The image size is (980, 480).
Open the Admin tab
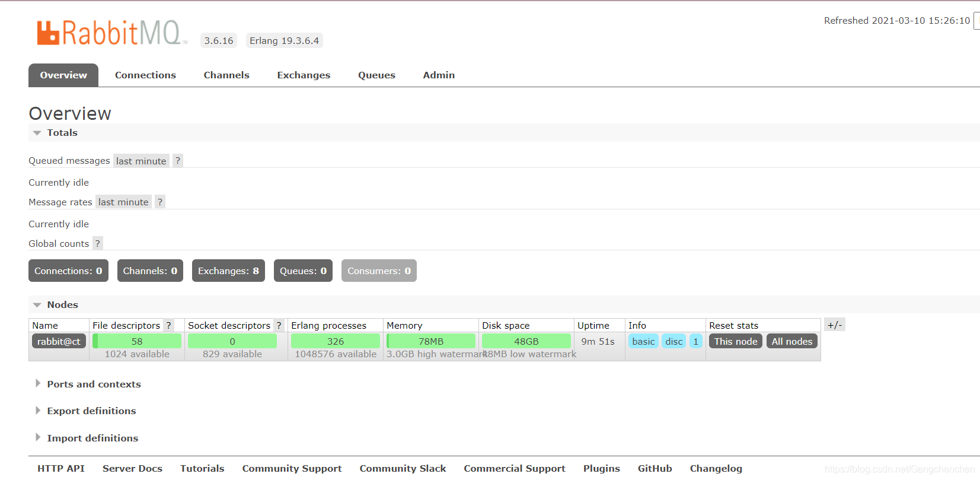(439, 75)
